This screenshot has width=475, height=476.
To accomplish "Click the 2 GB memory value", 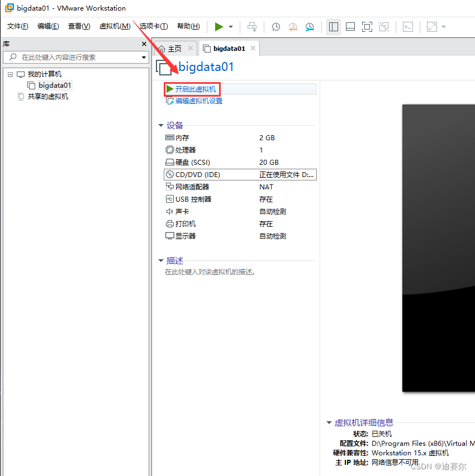I will click(267, 138).
